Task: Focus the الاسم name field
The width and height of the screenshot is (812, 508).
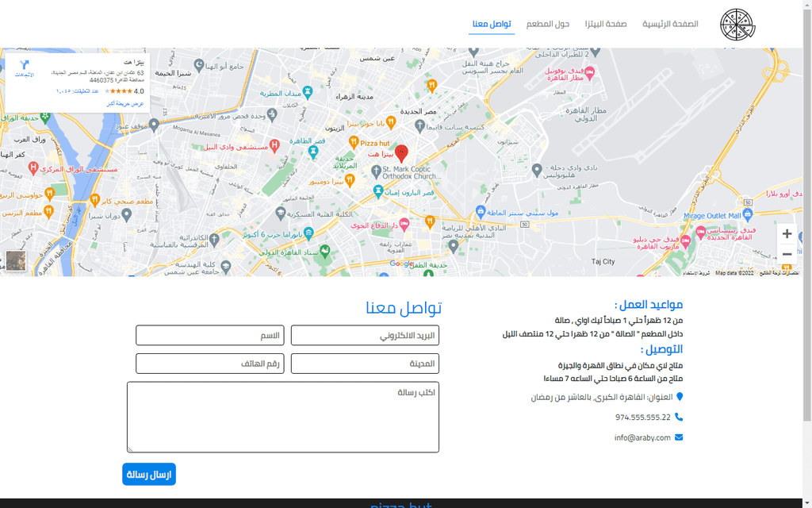Action: pos(209,336)
